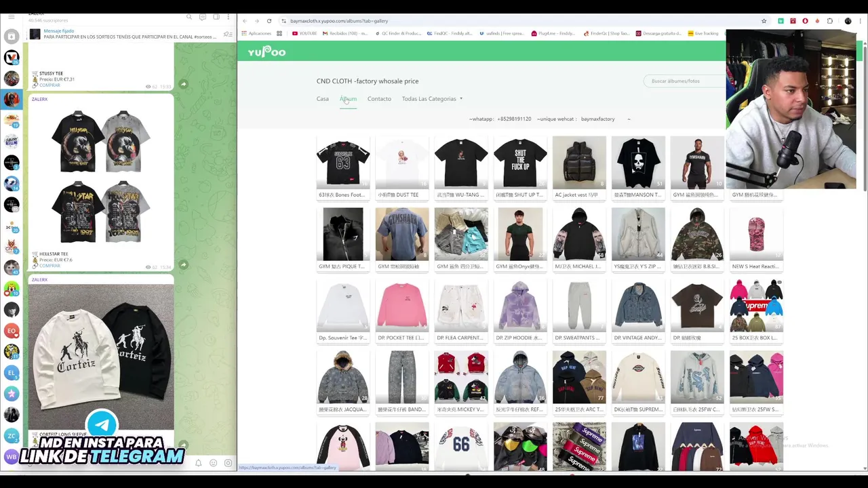Go back in the browser
The height and width of the screenshot is (488, 868).
pyautogui.click(x=245, y=21)
